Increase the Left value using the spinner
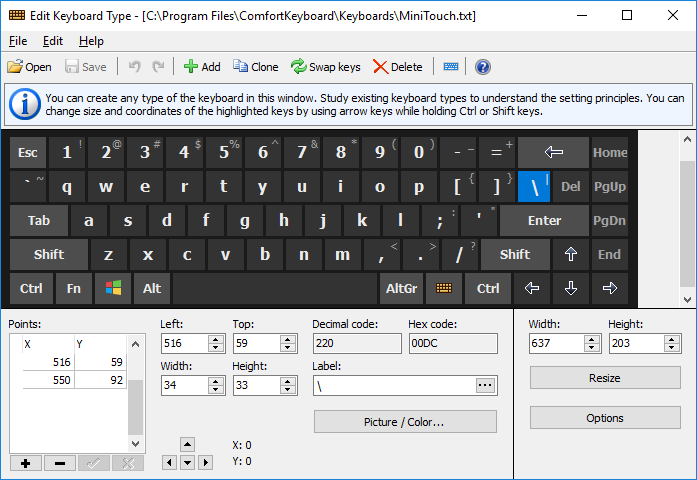697x480 pixels. [216, 339]
